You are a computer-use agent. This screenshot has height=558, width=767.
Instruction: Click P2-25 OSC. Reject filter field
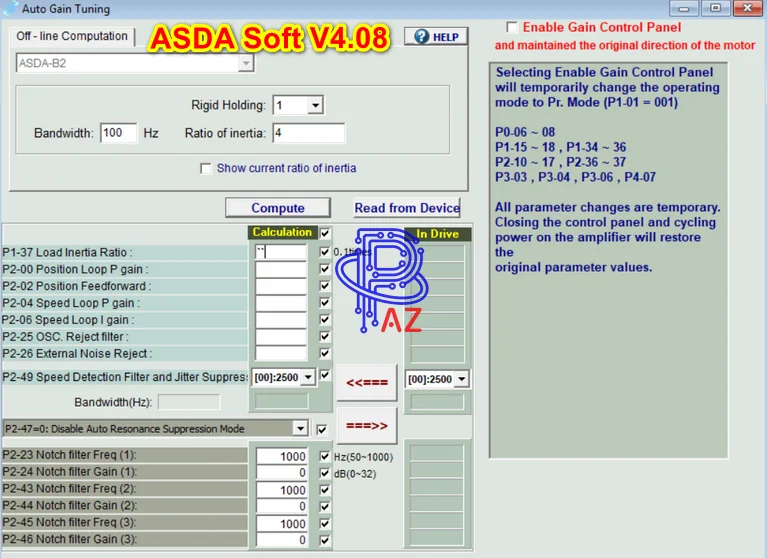pos(281,336)
